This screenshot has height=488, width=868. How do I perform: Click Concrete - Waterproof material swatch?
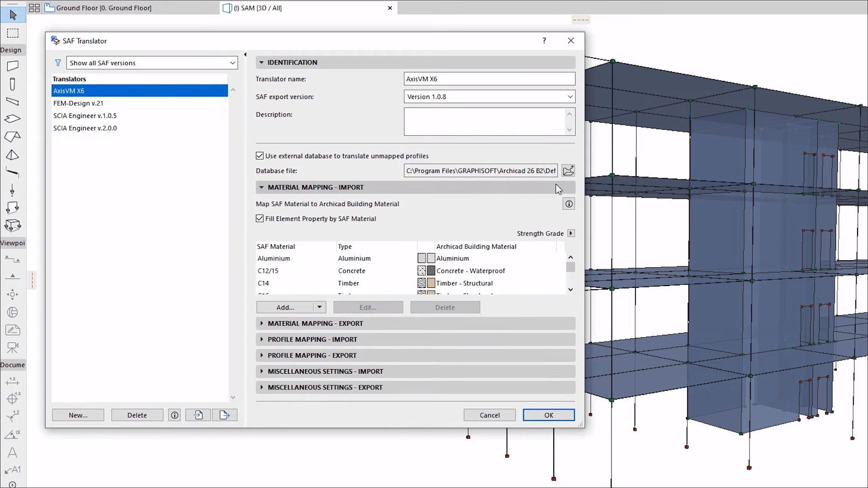[x=431, y=271]
